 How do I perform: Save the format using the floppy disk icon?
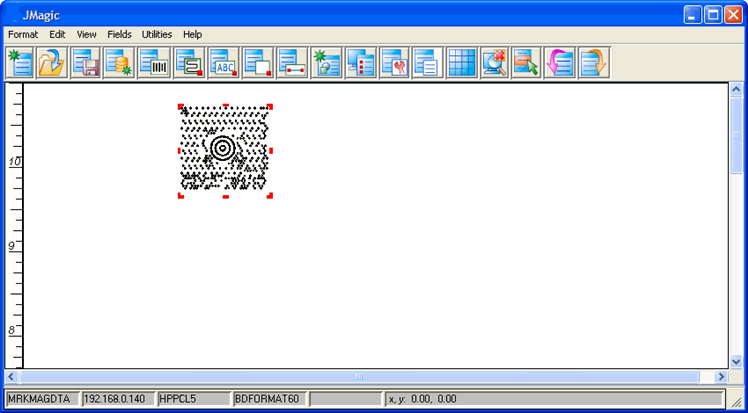coord(86,62)
